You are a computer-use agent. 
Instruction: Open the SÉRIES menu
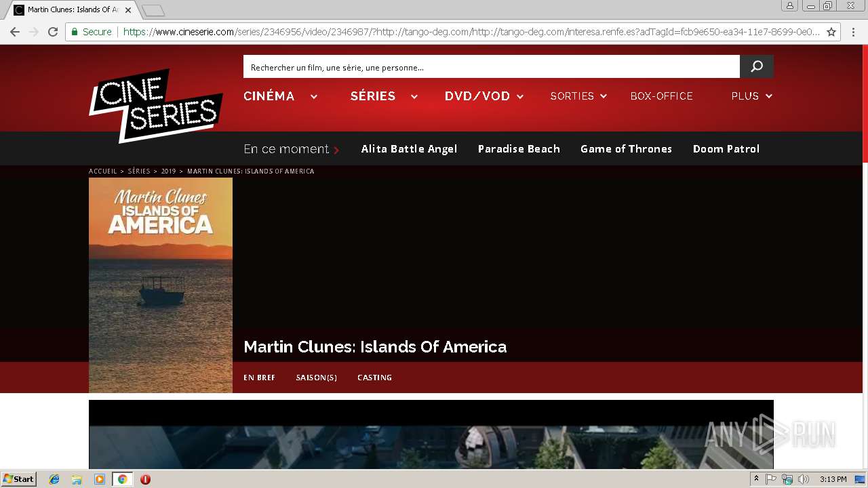tap(373, 96)
